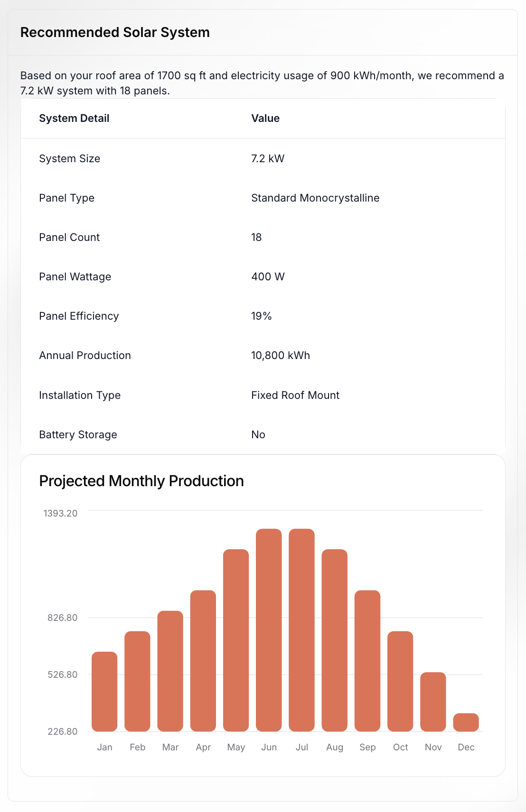Select the November bar in the chart
The height and width of the screenshot is (812, 526).
click(x=433, y=702)
